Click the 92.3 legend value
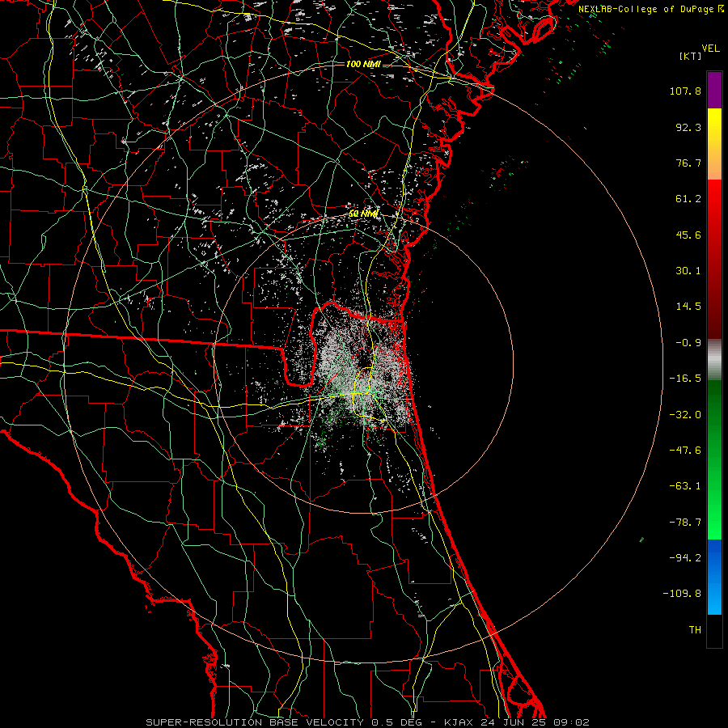The height and width of the screenshot is (728, 728). (x=688, y=127)
